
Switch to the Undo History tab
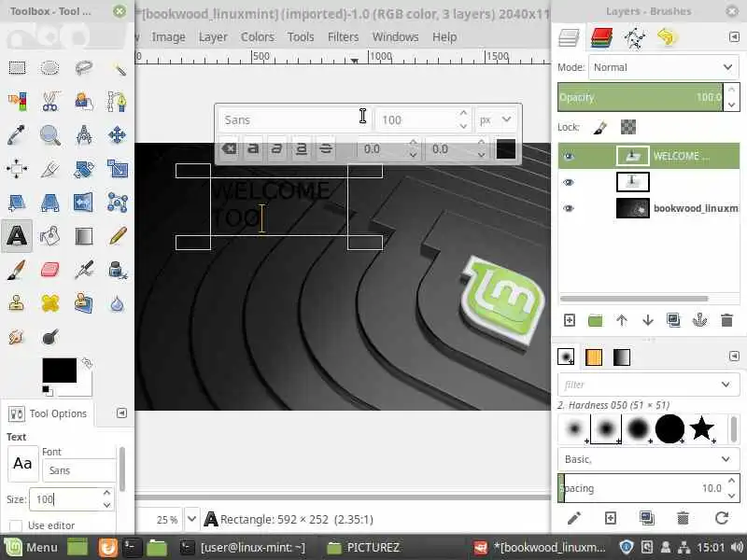point(667,37)
